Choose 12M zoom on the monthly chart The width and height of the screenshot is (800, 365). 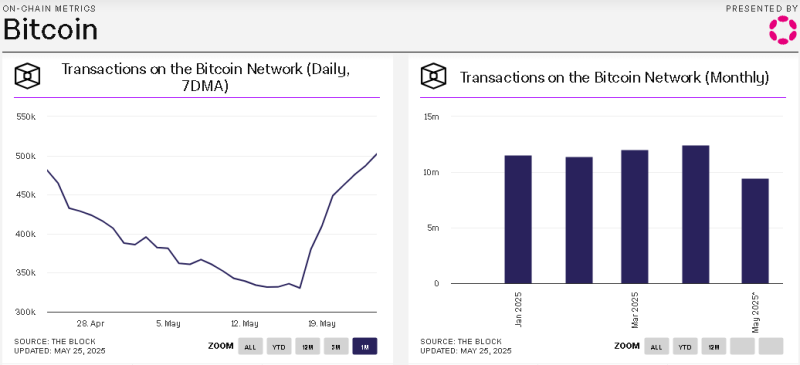(x=713, y=346)
